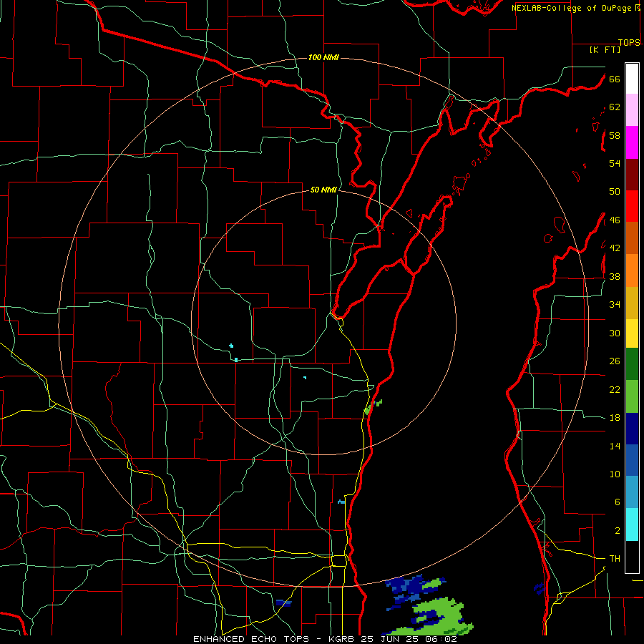Select the bright red 50 kft legend color

click(x=632, y=206)
